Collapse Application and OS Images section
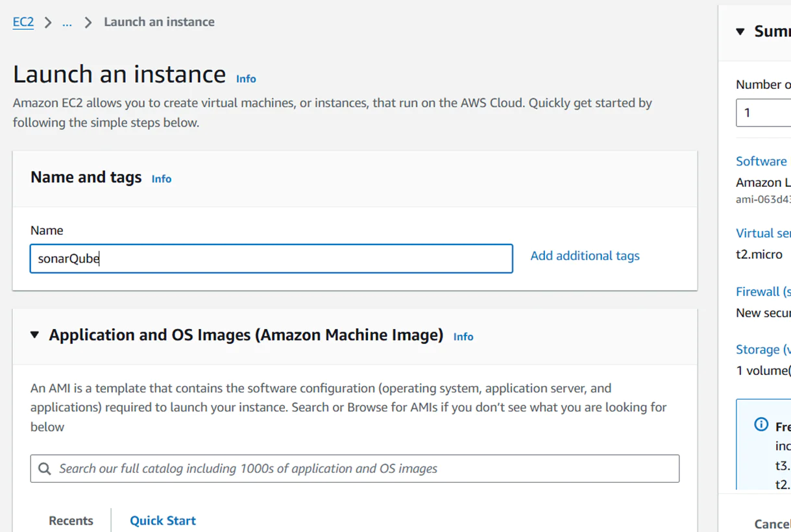Screen dimensions: 791x532 (x=35, y=335)
